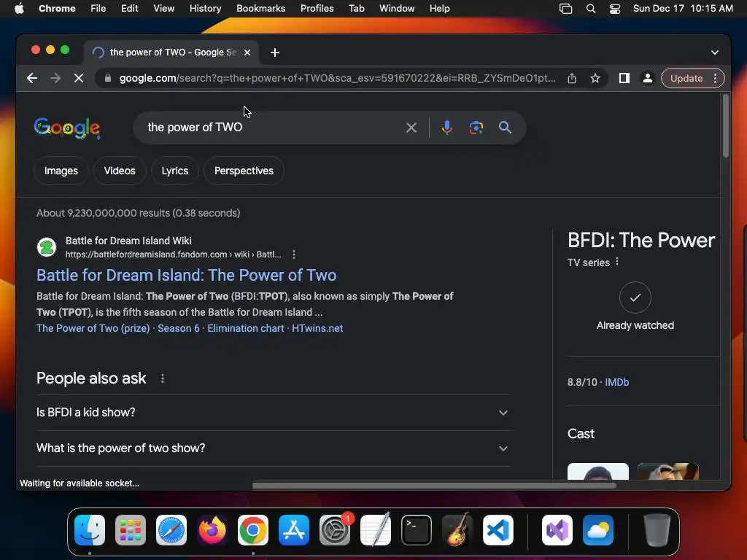Filter results by Images

tap(61, 171)
